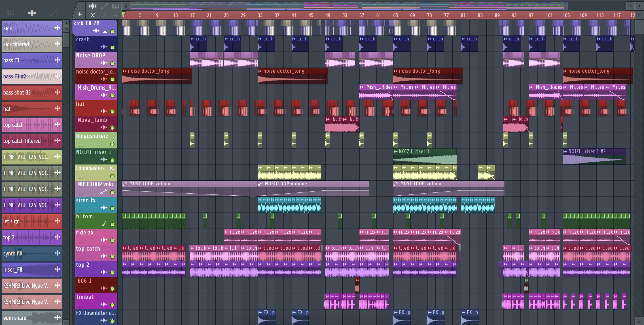This screenshot has width=644, height=325.
Task: Click the waveform icon on the Noise DROP track
Action: coord(104,63)
